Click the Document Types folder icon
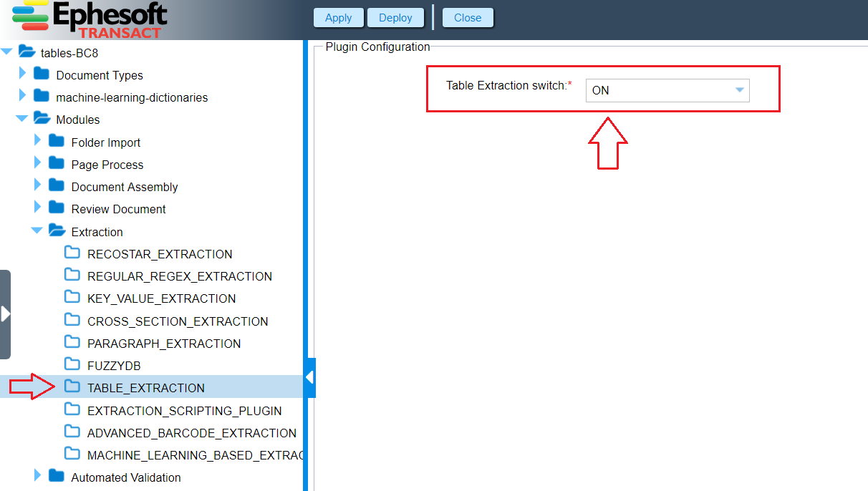 42,73
